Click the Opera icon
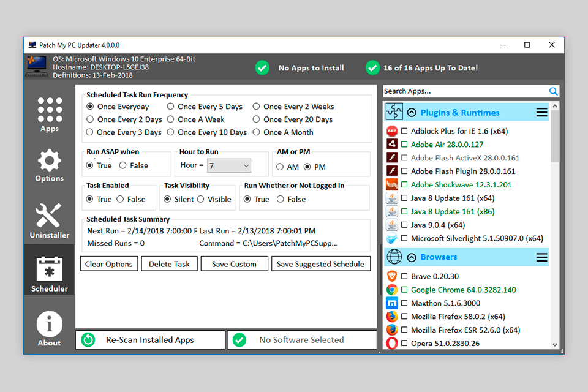Screen dimensions: 588x392 pyautogui.click(x=392, y=343)
